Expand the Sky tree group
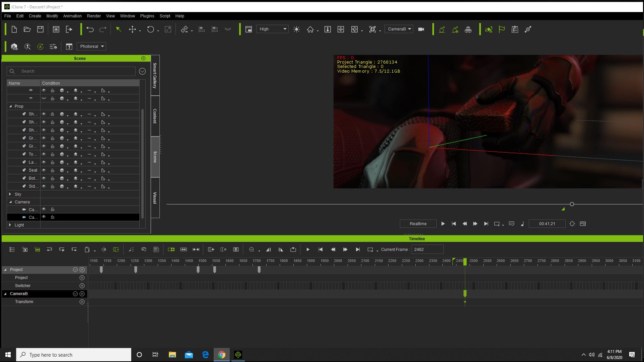 coord(10,194)
